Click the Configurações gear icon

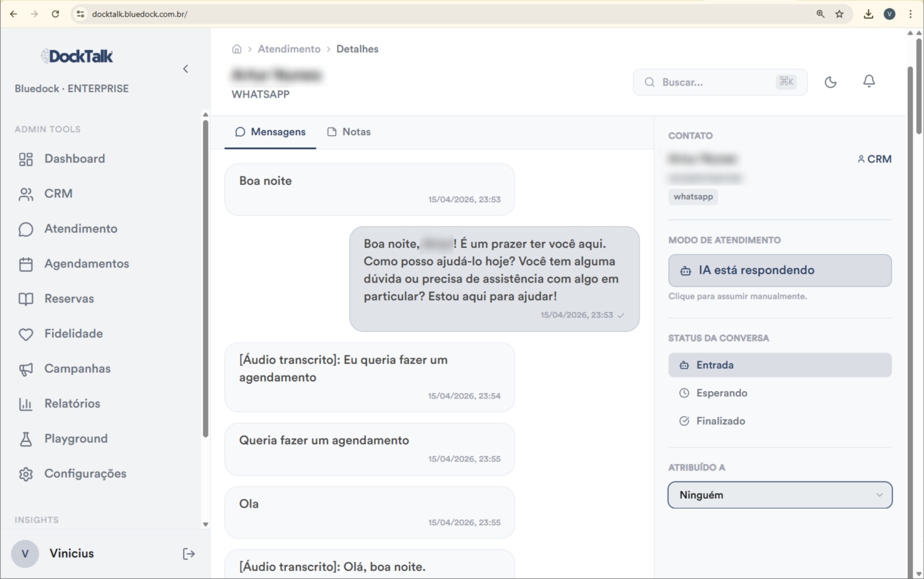[26, 474]
